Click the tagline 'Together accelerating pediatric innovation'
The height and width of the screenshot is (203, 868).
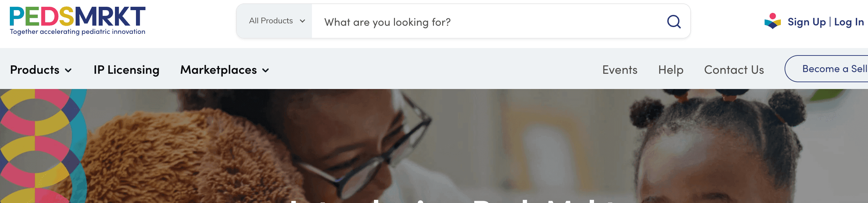[78, 31]
